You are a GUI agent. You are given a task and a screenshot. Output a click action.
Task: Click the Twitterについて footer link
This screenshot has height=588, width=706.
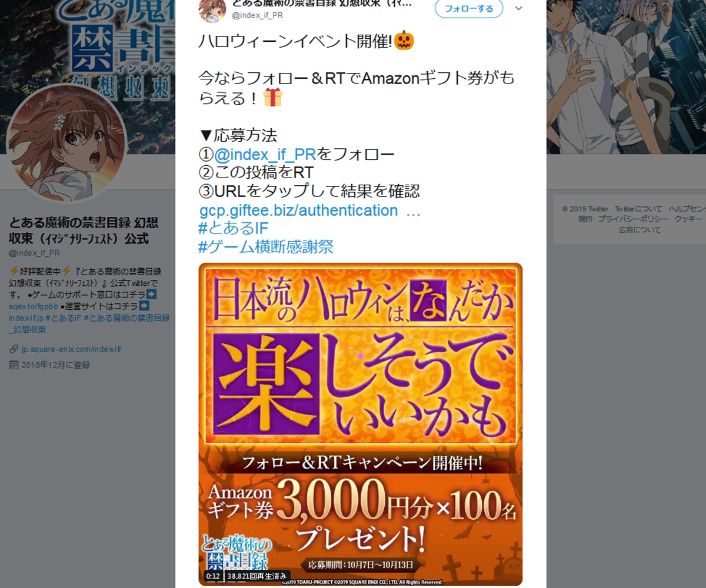638,209
